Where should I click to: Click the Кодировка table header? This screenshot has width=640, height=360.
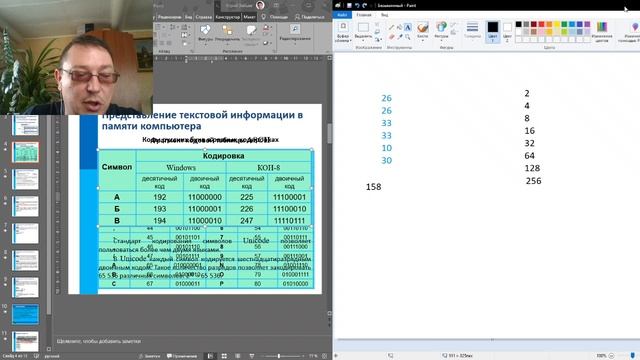[x=224, y=156]
